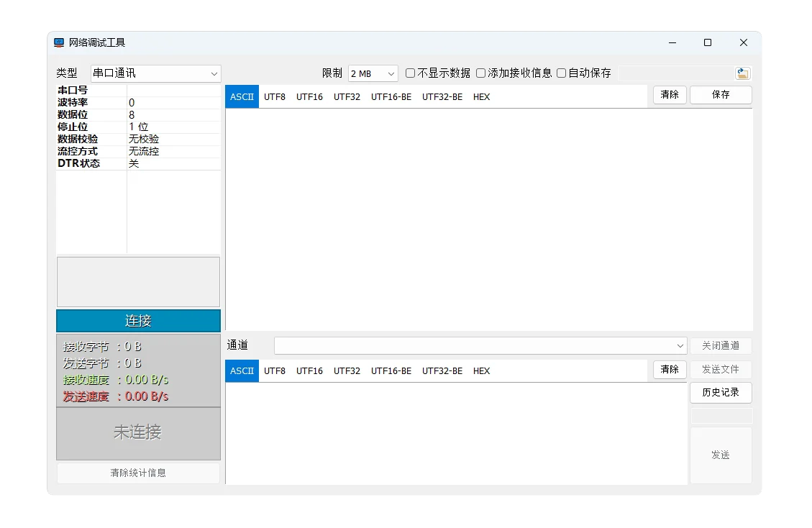Click the 关闭通道 button
Viewport: 812px width, 528px height.
click(721, 345)
